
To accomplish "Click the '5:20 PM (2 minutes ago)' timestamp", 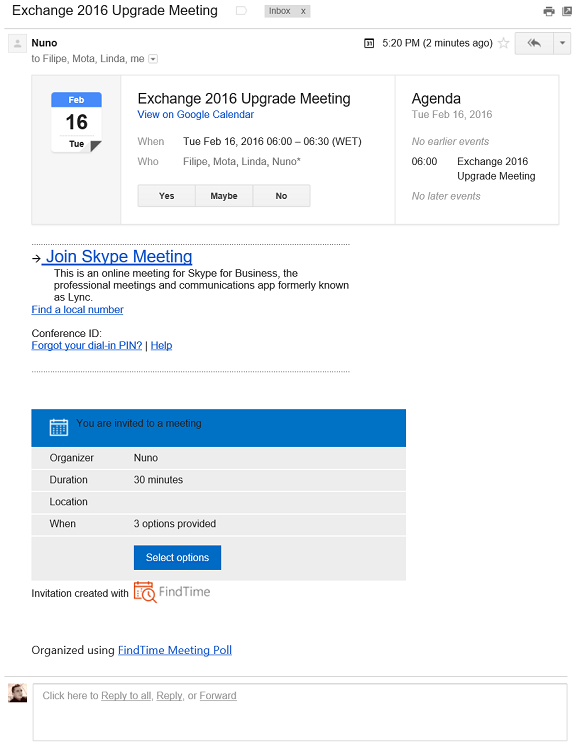I will (x=437, y=43).
